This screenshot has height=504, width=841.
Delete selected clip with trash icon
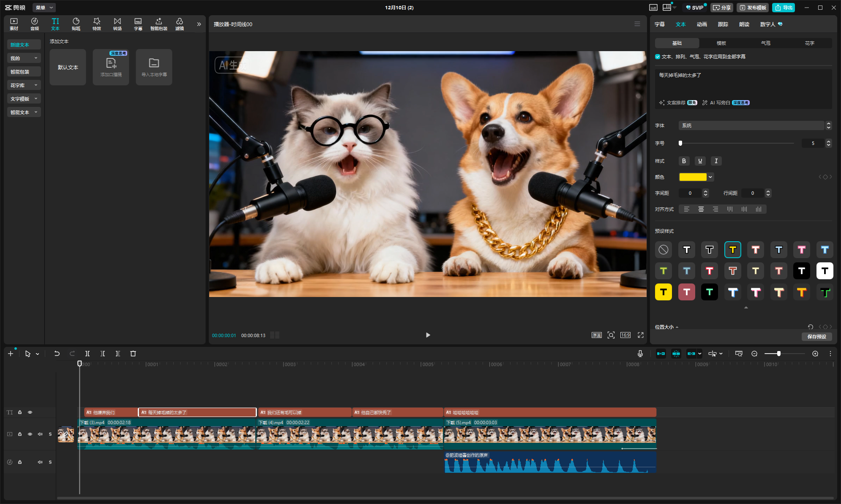tap(133, 354)
